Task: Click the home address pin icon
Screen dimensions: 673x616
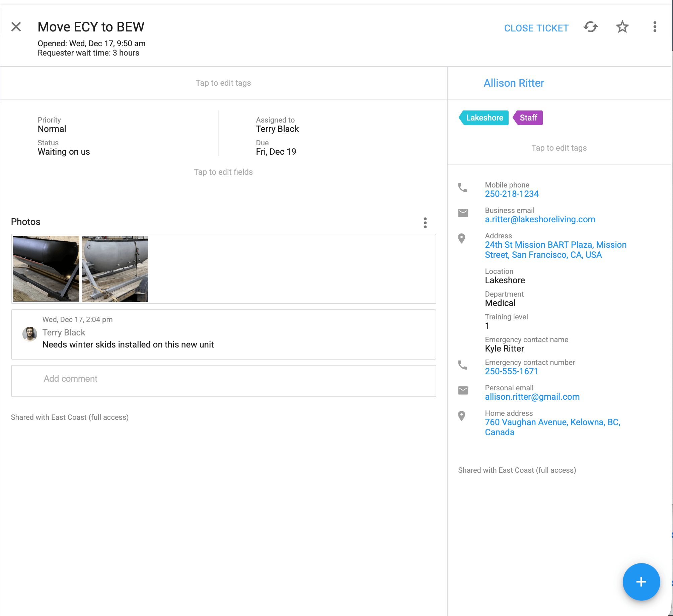Action: tap(462, 416)
